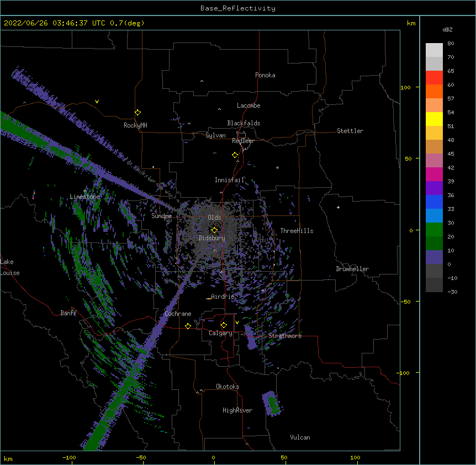The height and width of the screenshot is (465, 476).
Task: Pick the red 60-65 dBZ legend swatch
Action: pos(434,78)
